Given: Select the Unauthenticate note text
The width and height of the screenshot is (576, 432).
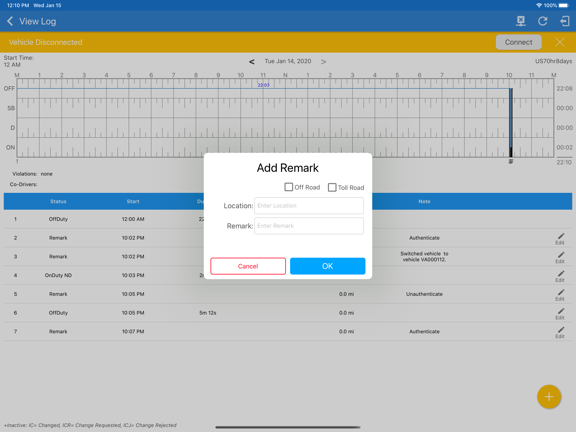Looking at the screenshot, I should click(424, 294).
